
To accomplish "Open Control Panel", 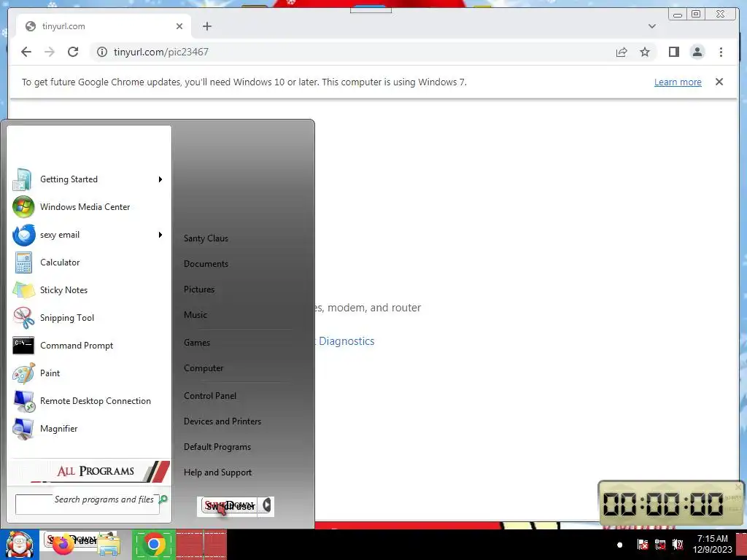I will pyautogui.click(x=210, y=396).
